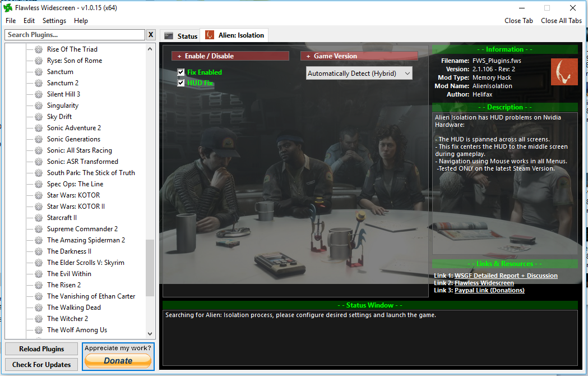Screen dimensions: 588x376
Task: Select The Vanishing of Ethan Carter plugin
Action: click(91, 296)
